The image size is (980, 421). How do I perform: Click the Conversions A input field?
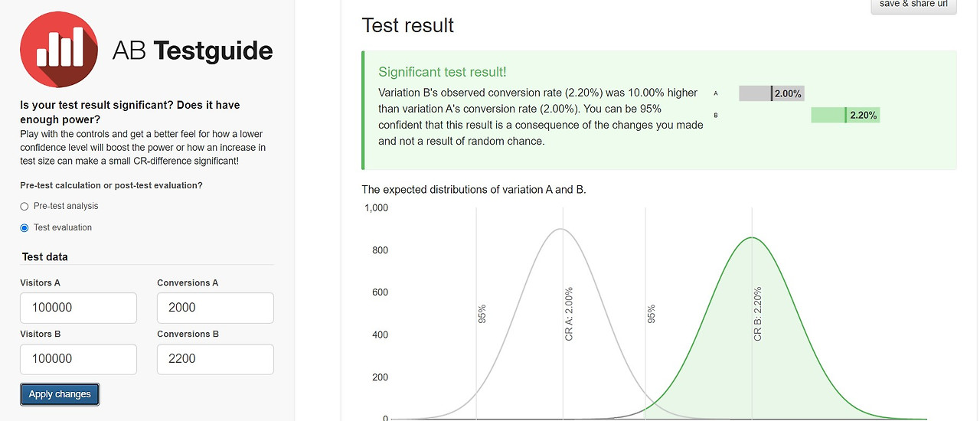215,308
